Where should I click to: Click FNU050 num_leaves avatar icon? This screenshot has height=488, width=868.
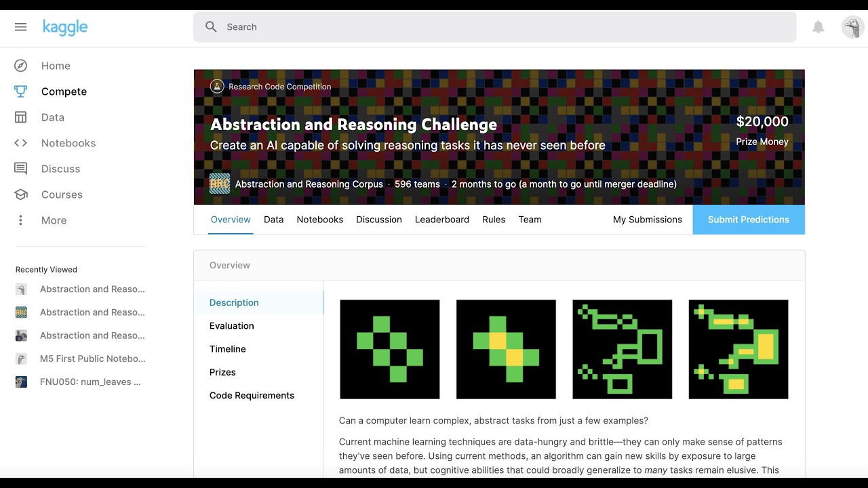[x=22, y=382]
